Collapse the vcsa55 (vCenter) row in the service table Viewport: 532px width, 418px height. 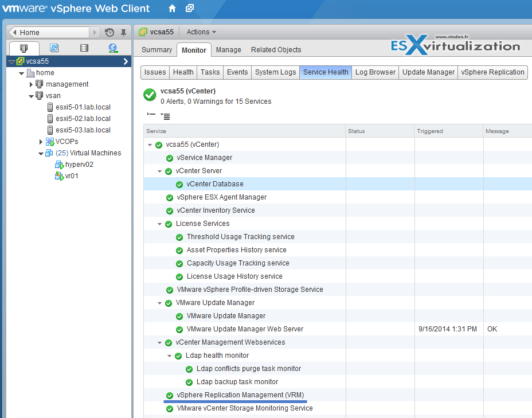150,145
